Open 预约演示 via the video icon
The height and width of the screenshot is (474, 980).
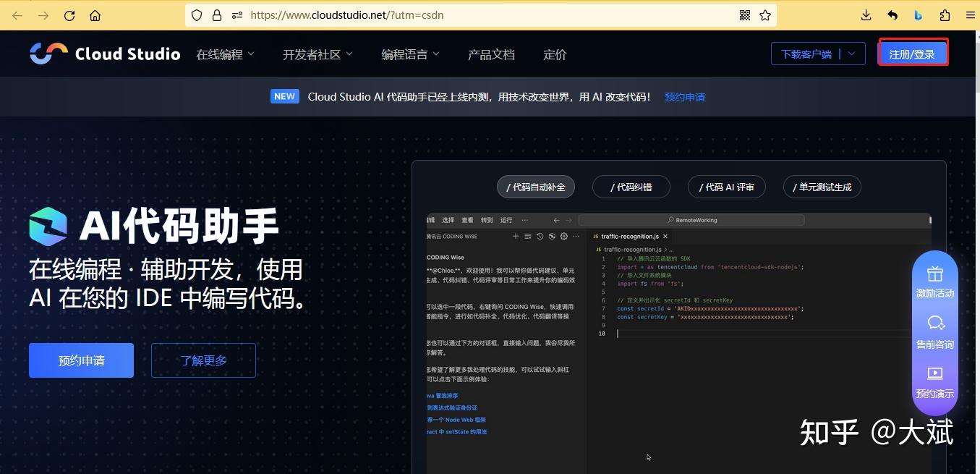[935, 374]
